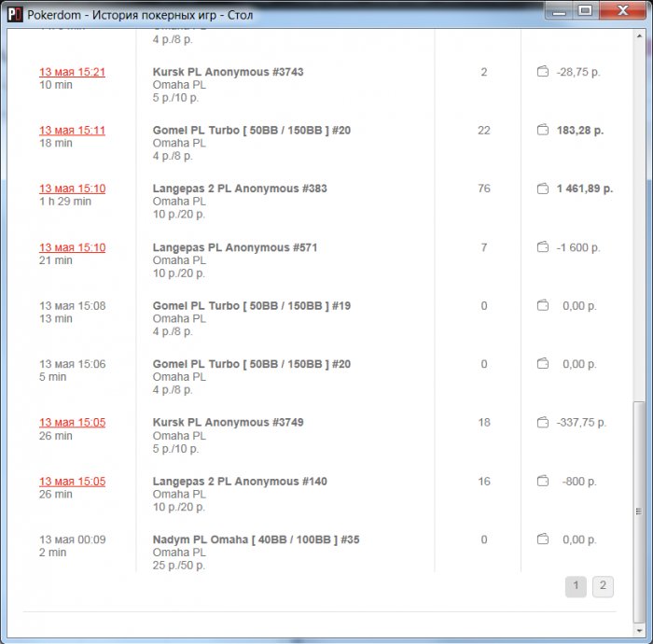
Task: Select table name Kursk PL Anonymous #3749
Action: click(x=229, y=423)
